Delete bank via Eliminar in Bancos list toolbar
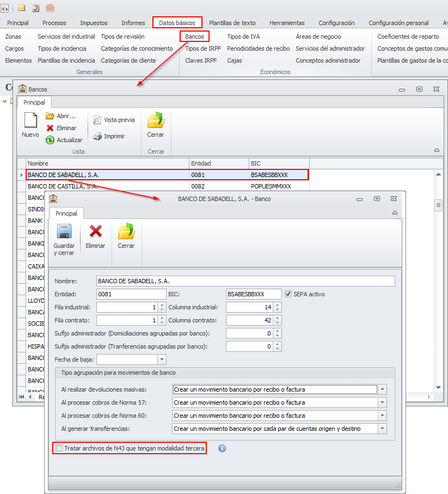The height and width of the screenshot is (494, 448). [62, 128]
